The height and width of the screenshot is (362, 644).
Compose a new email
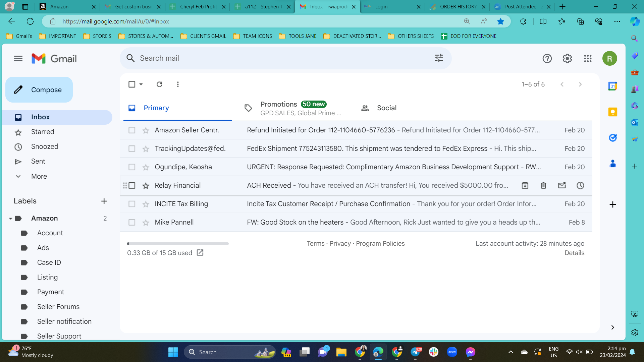39,90
